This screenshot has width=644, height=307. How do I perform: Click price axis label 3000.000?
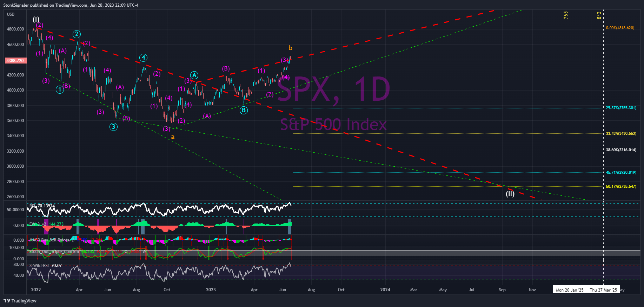coord(15,166)
